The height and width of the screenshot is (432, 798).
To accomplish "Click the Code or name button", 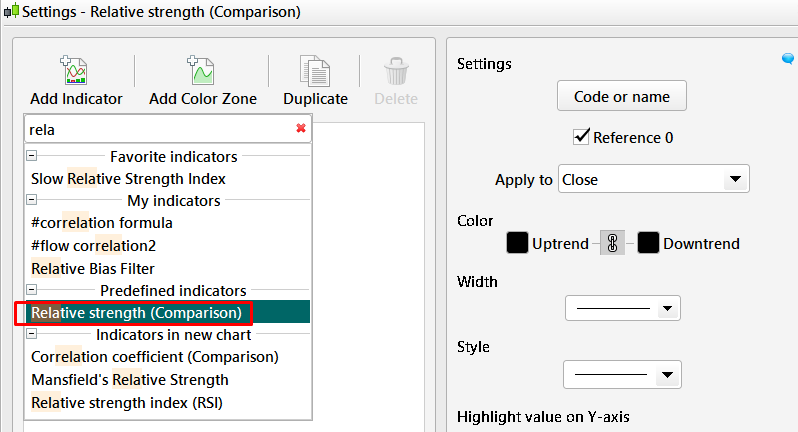I will (622, 97).
